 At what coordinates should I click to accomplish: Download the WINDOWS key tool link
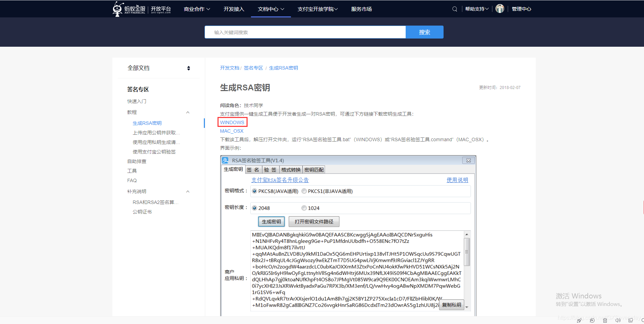coord(232,122)
